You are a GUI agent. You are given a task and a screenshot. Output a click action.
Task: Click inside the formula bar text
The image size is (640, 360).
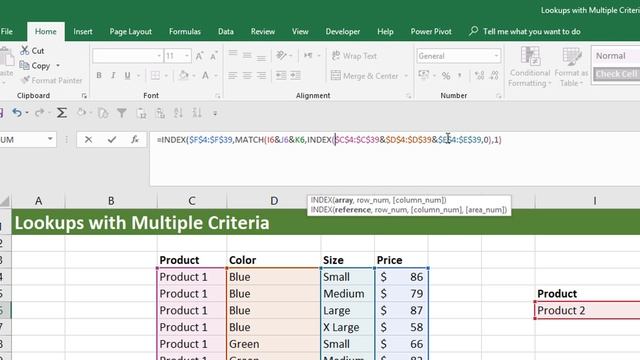[x=329, y=140]
